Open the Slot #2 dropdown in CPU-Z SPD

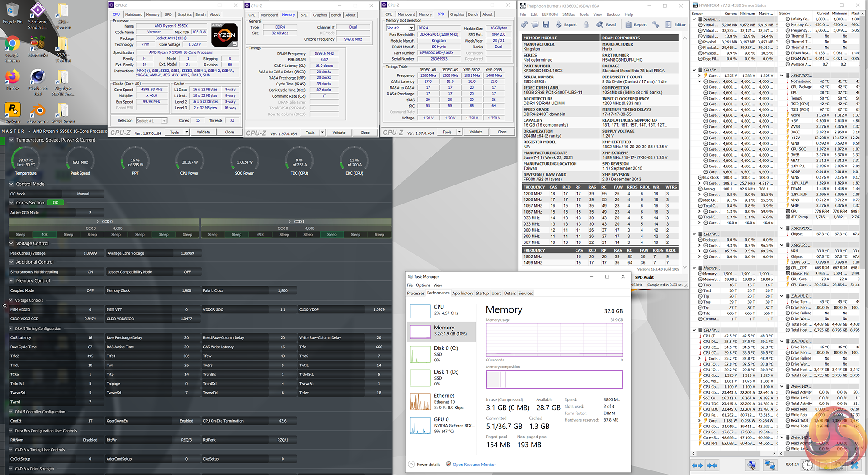(411, 28)
